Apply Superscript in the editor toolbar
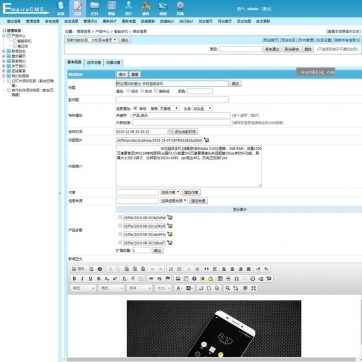 tap(115, 279)
